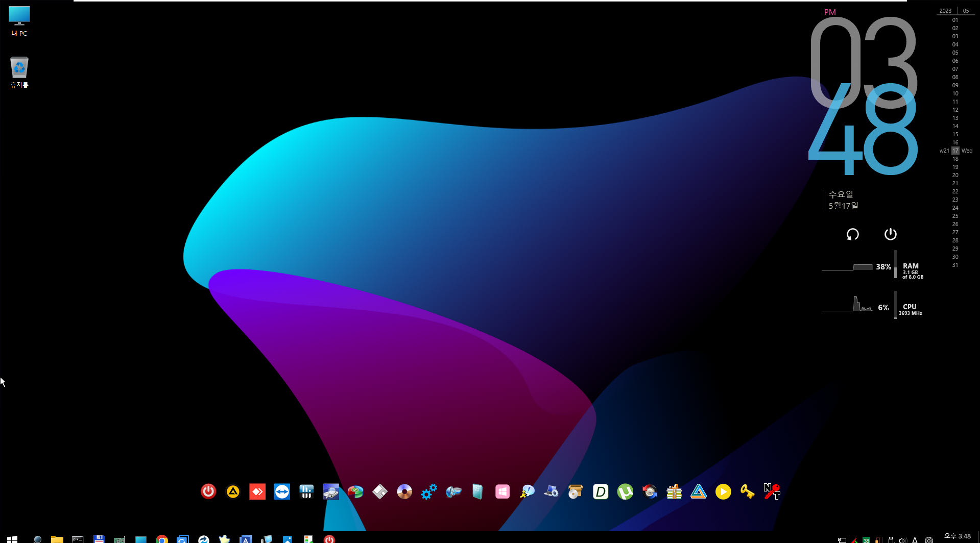The width and height of the screenshot is (980, 543).
Task: Open AIMP yellow triangle icon in dock
Action: click(x=233, y=491)
